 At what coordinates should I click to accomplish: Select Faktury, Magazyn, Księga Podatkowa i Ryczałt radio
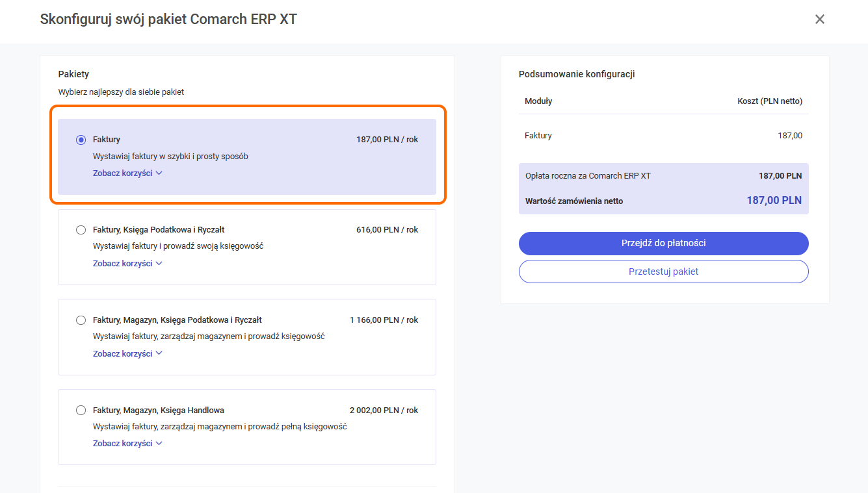81,320
